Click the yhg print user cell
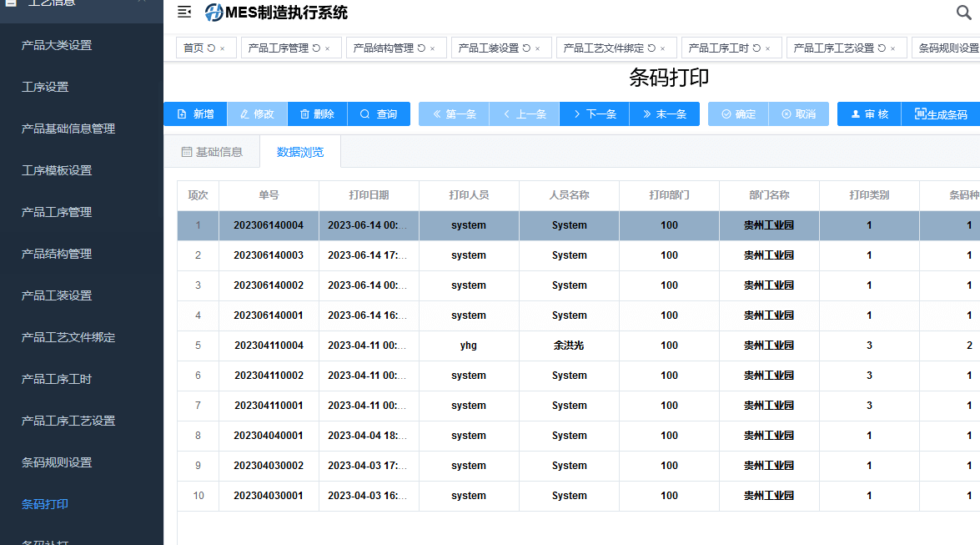 [469, 346]
